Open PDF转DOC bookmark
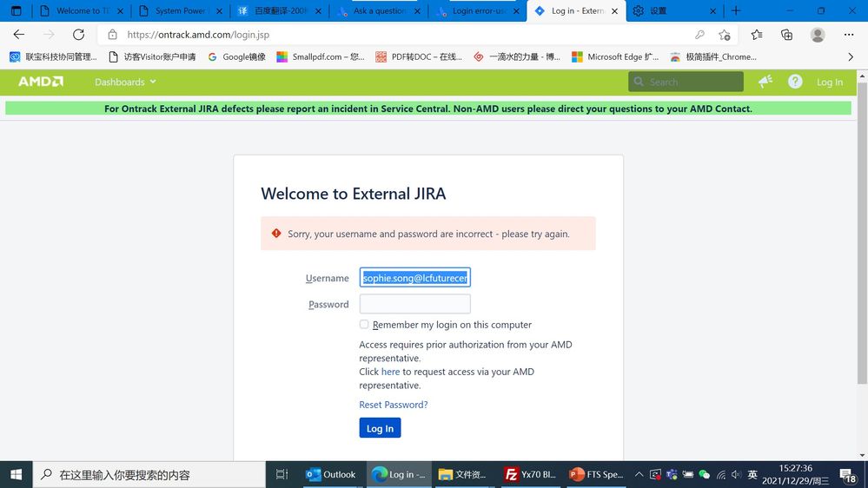The width and height of the screenshot is (868, 488). pos(419,56)
